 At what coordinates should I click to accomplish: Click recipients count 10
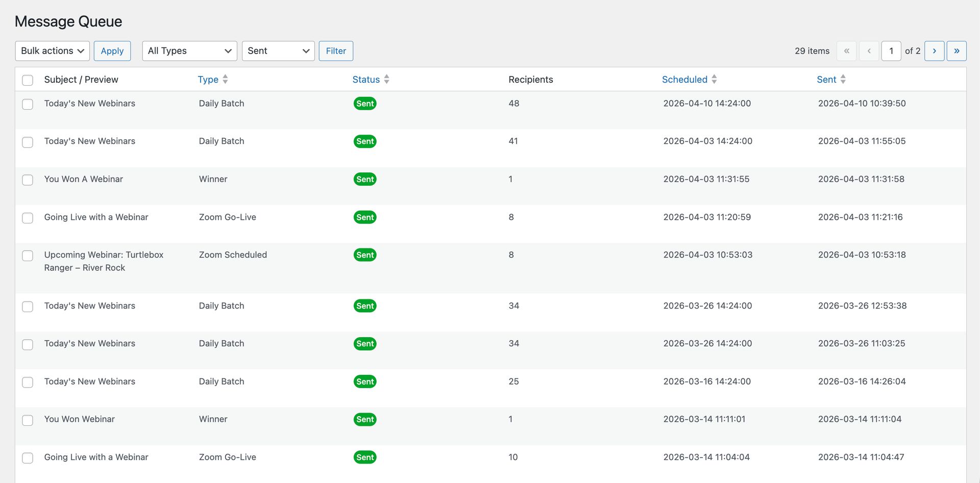point(513,457)
